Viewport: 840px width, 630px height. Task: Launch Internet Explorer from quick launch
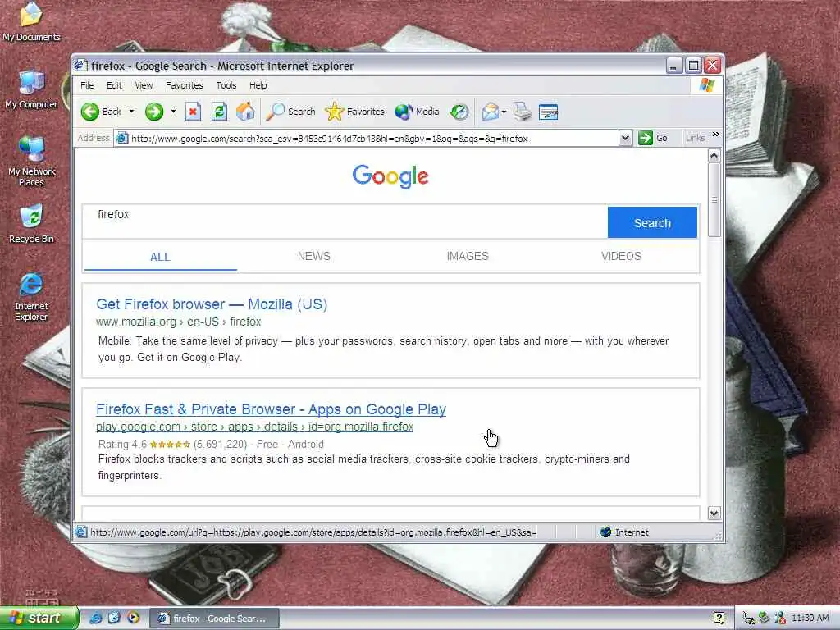[x=95, y=618]
